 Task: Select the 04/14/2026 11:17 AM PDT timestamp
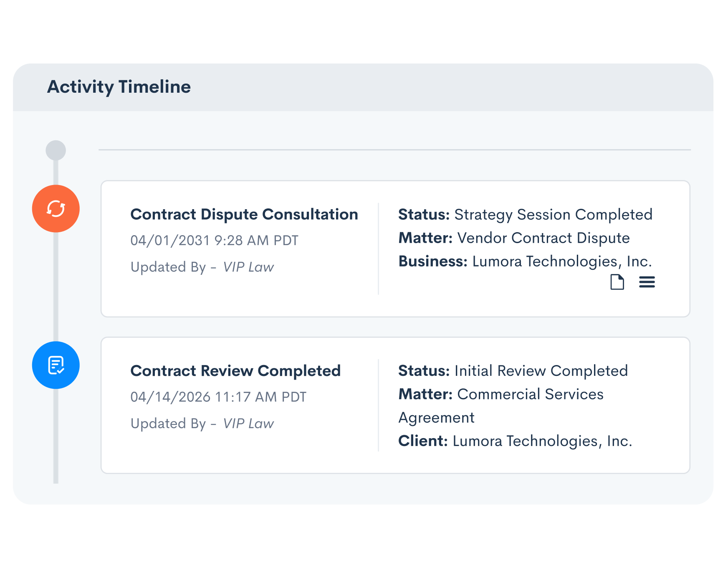coord(218,397)
